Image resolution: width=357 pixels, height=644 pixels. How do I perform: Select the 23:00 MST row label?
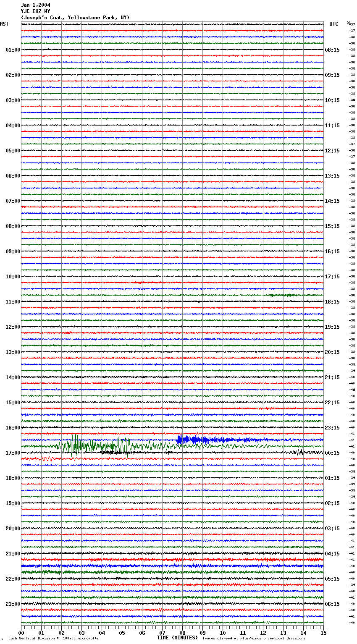(x=13, y=604)
